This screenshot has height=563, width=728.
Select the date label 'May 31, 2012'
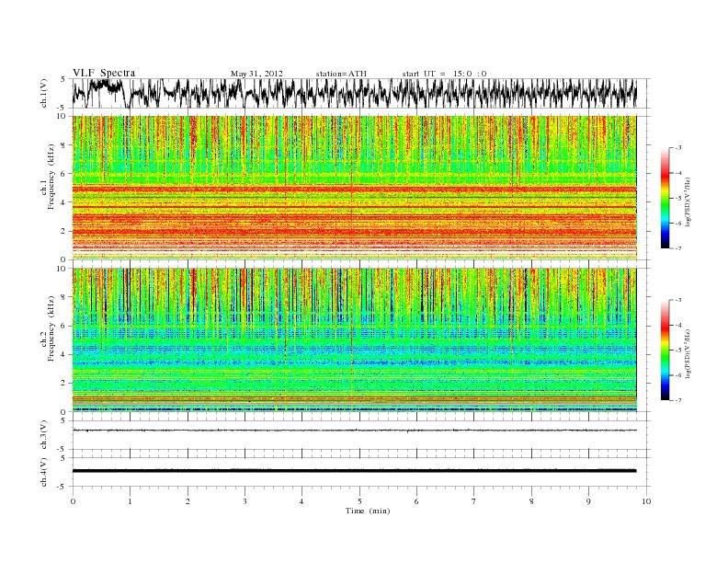click(x=256, y=74)
